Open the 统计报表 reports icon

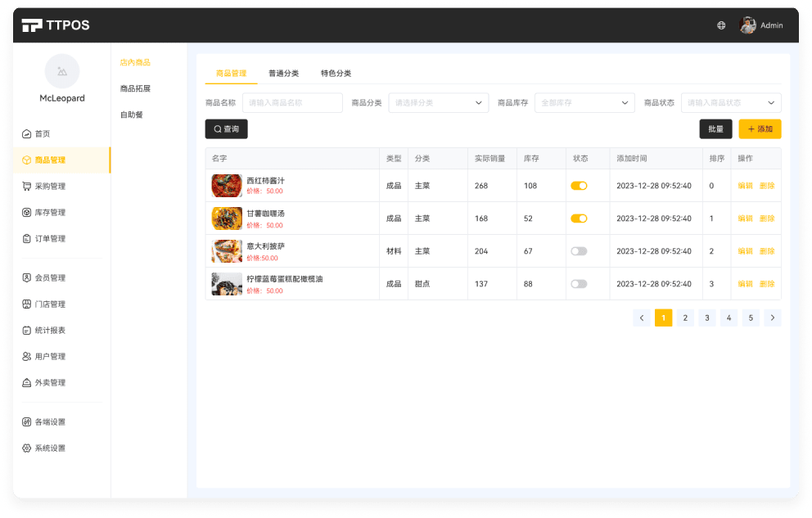tap(27, 331)
